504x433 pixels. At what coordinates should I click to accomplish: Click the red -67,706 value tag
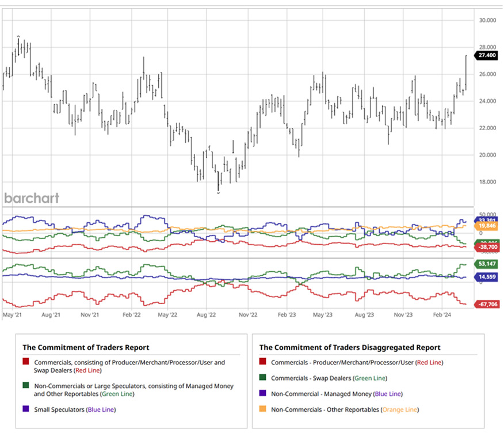coord(488,305)
